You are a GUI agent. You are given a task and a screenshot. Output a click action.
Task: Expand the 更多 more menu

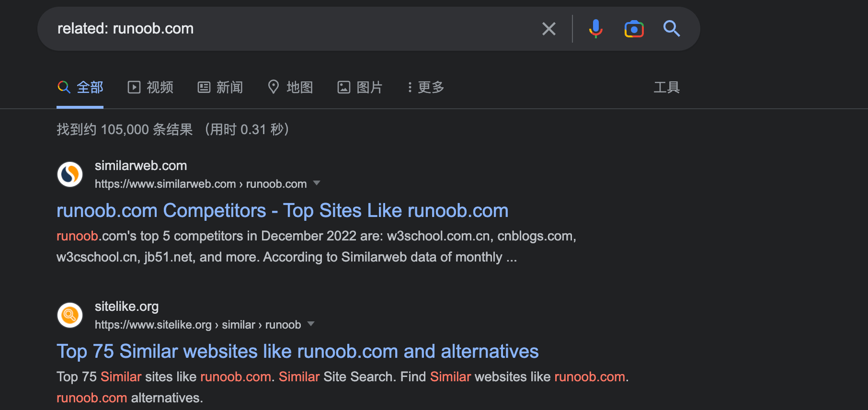point(425,87)
